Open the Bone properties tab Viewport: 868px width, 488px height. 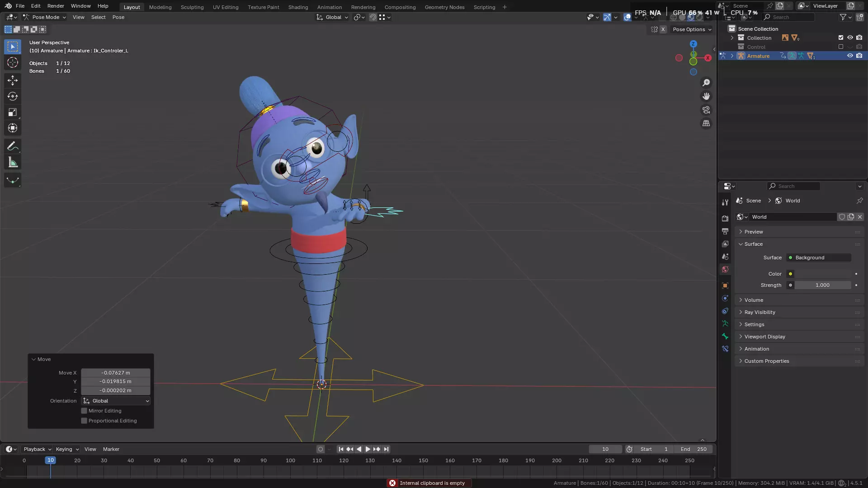pyautogui.click(x=725, y=336)
